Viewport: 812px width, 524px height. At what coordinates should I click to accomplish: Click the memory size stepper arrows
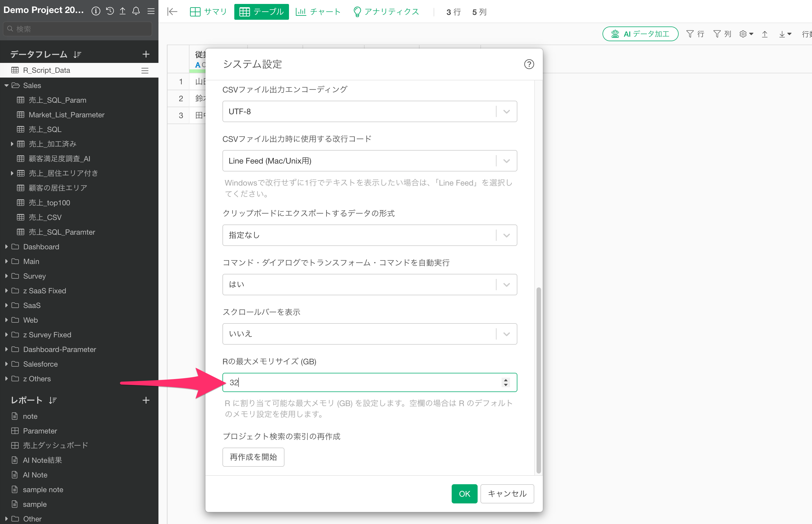click(x=506, y=382)
